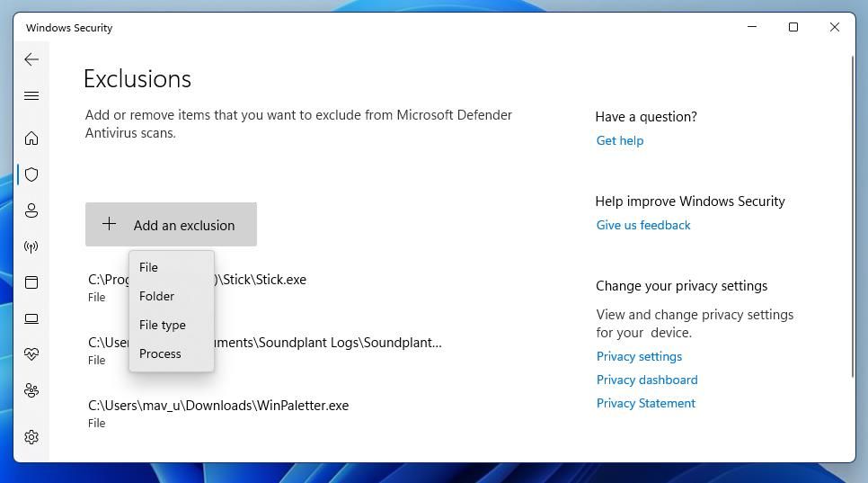Viewport: 868px width, 483px height.
Task: Open the Privacy dashboard link
Action: pyautogui.click(x=647, y=380)
